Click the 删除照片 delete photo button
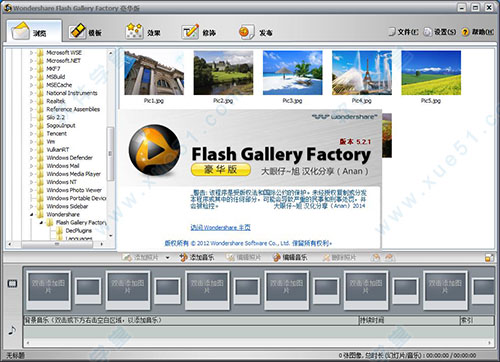The width and height of the screenshot is (500, 362). click(x=339, y=257)
